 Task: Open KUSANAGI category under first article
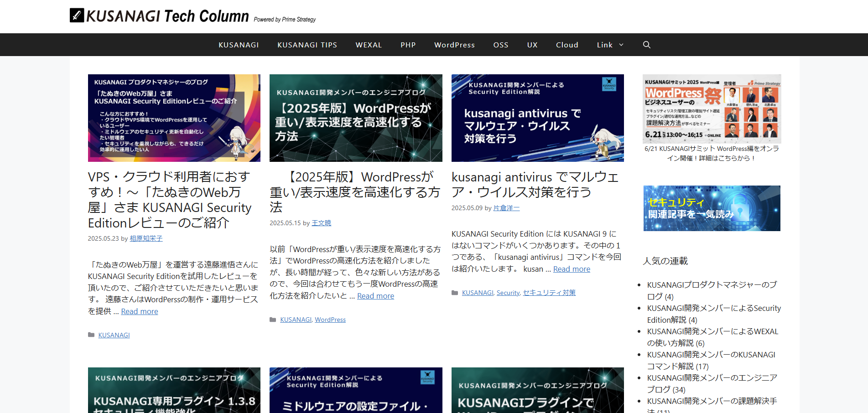pyautogui.click(x=114, y=335)
